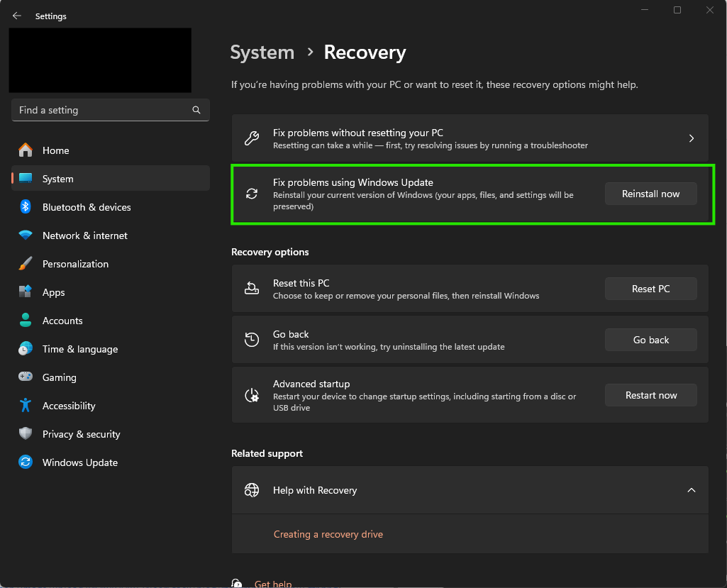
Task: Click the wrench troubleshooter icon
Action: click(252, 138)
